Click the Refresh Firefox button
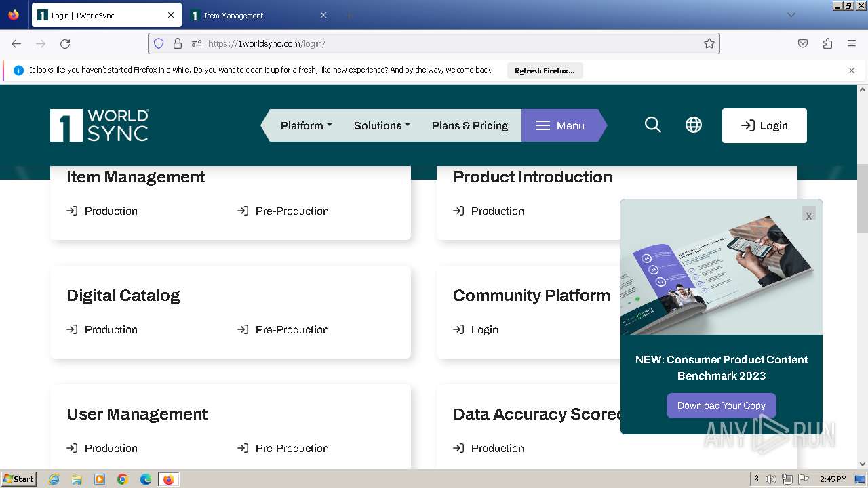Image resolution: width=868 pixels, height=488 pixels. click(x=545, y=70)
